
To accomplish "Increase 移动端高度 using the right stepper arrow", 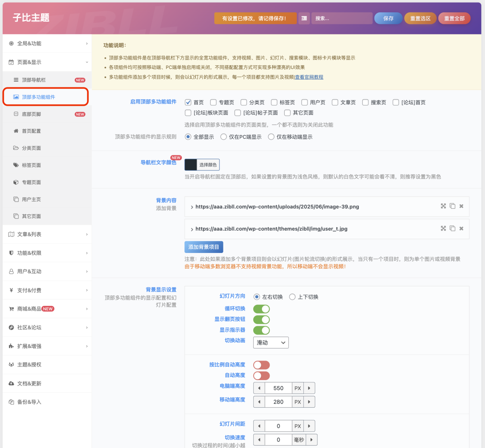I will [309, 402].
